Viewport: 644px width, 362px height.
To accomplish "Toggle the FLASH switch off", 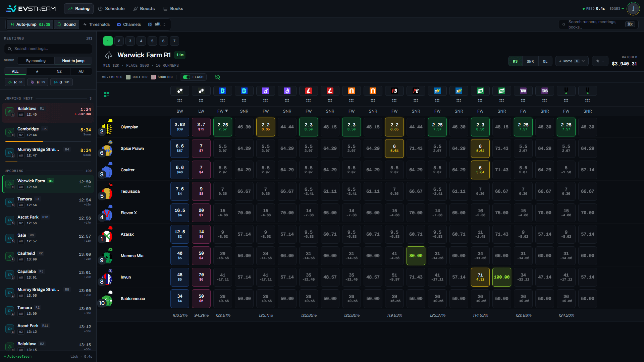I will click(186, 77).
